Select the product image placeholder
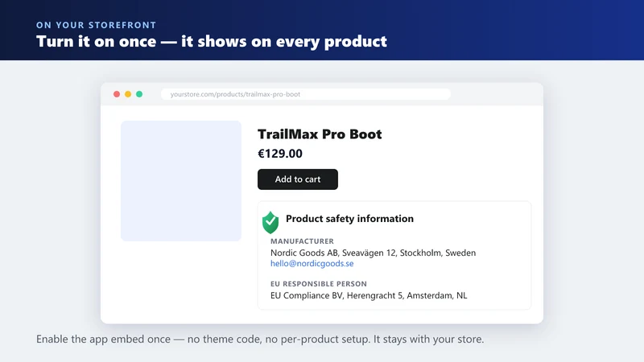Screen dimensions: 644x362 181,181
